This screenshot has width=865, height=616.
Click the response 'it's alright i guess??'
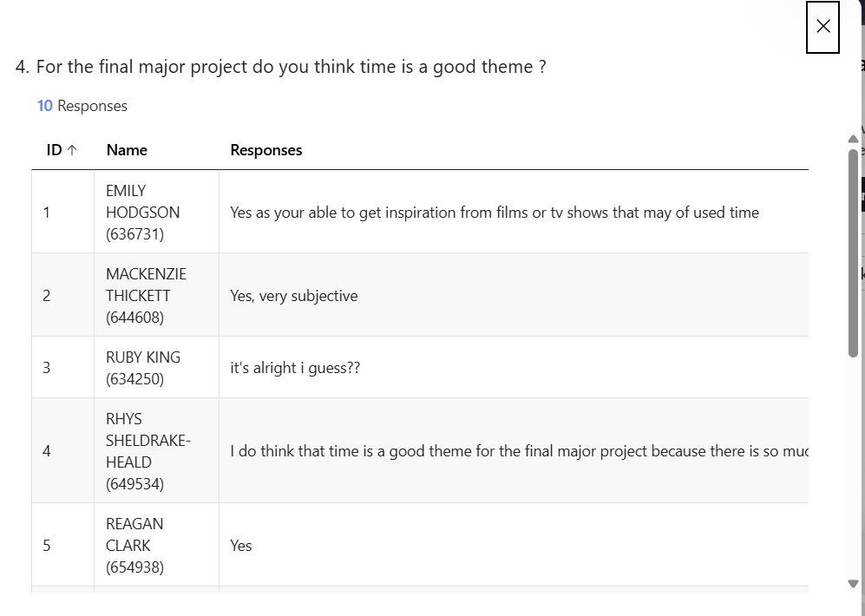click(x=295, y=368)
